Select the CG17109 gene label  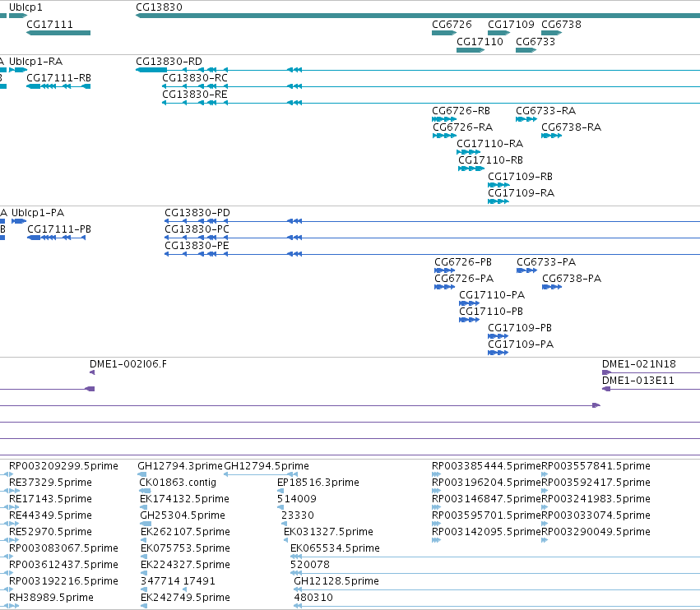pyautogui.click(x=511, y=24)
